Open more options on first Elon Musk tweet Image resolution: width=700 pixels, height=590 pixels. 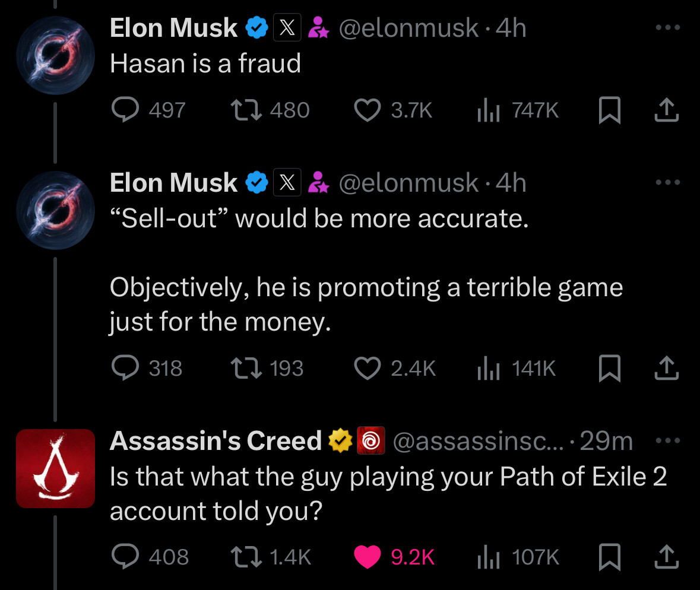(x=667, y=28)
